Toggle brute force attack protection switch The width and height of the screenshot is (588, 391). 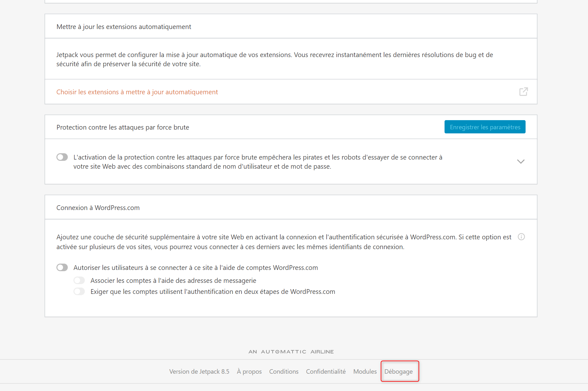point(62,157)
